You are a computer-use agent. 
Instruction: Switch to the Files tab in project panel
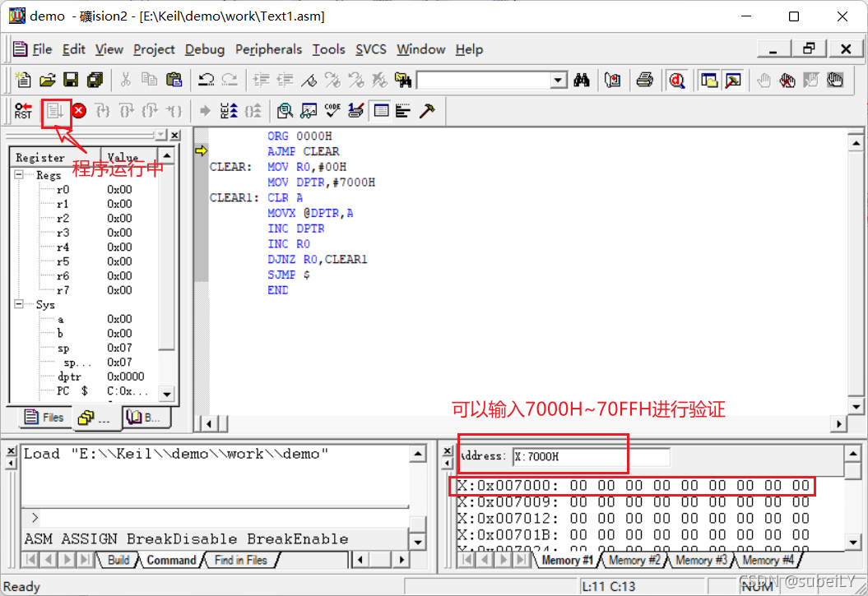point(44,418)
